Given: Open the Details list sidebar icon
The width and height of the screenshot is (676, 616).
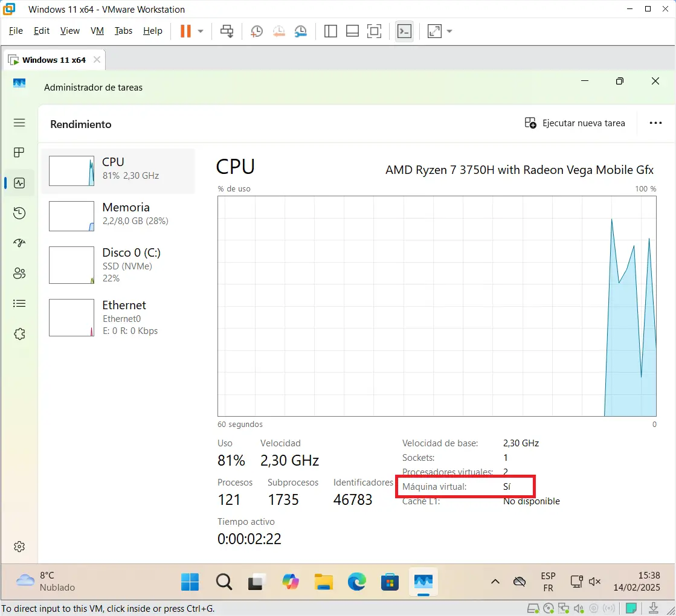Looking at the screenshot, I should (x=19, y=304).
